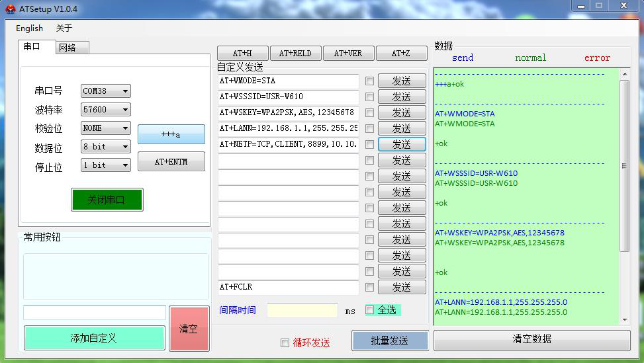Viewport: 644px width, 363px height.
Task: Click the AT+WMODE=STA command field
Action: point(289,81)
